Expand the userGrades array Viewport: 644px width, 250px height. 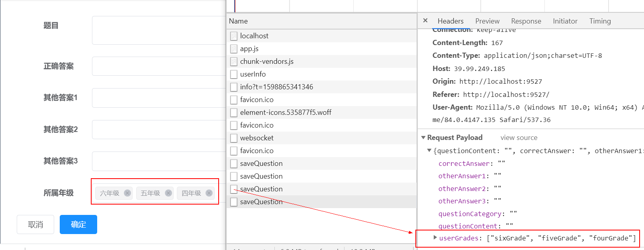coord(435,238)
